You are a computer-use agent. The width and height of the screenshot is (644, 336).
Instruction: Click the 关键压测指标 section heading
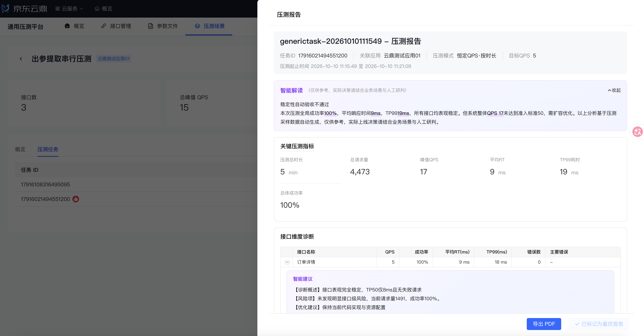[x=297, y=146]
